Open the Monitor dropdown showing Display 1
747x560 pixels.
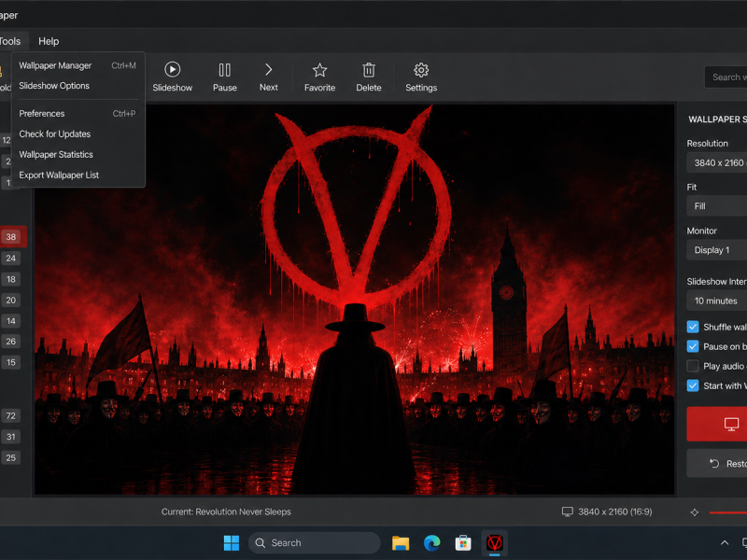716,250
